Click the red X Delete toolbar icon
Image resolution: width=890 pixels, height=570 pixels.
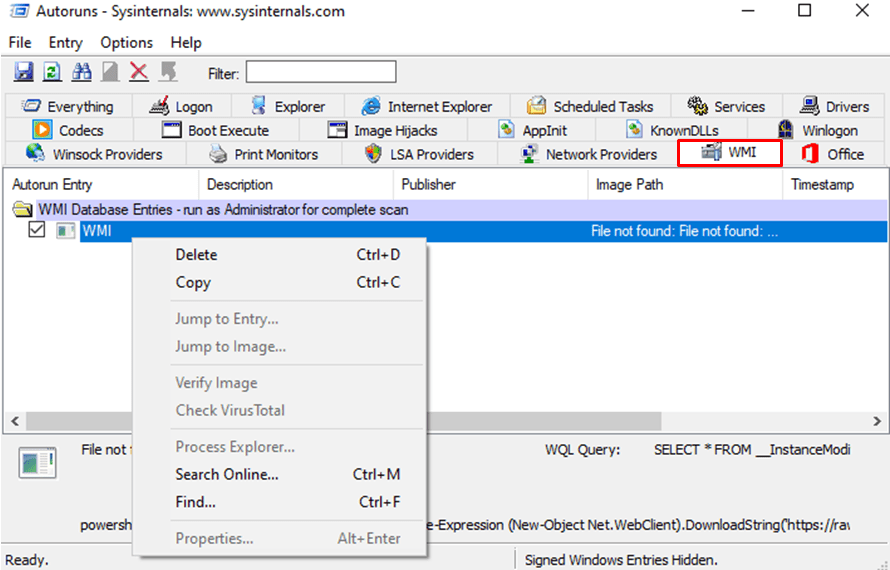[x=139, y=72]
